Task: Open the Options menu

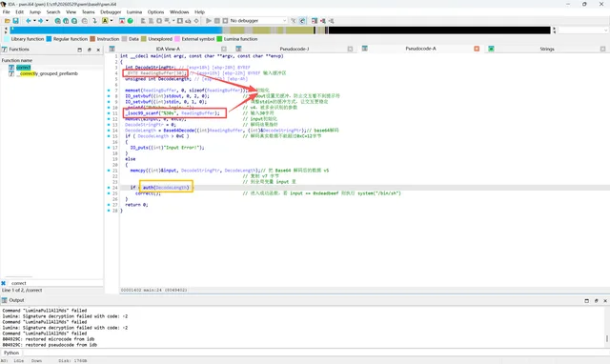Action: point(155,12)
